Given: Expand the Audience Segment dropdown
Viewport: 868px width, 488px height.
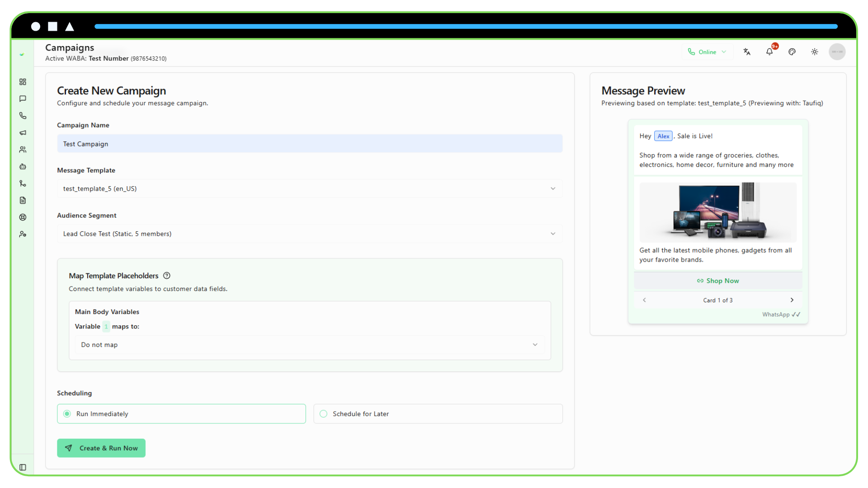Looking at the screenshot, I should 310,234.
